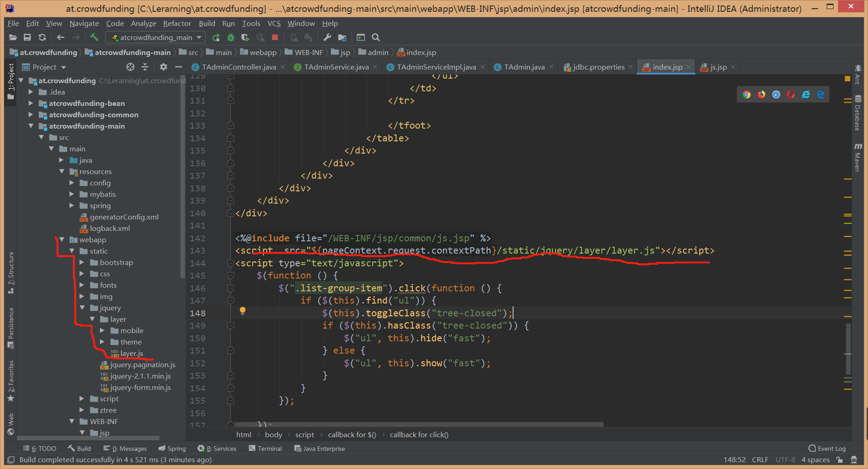This screenshot has width=868, height=469.
Task: Open the Java Enterprise tool window
Action: [x=319, y=449]
